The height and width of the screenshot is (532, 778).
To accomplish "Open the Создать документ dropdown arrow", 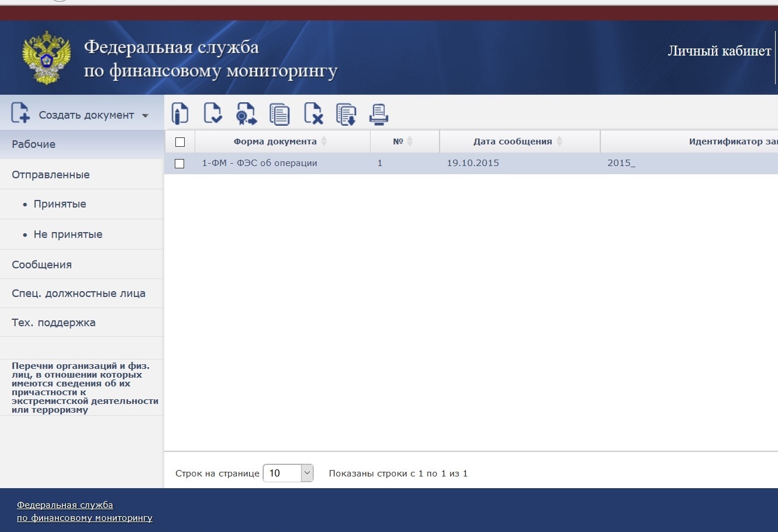I will 145,116.
